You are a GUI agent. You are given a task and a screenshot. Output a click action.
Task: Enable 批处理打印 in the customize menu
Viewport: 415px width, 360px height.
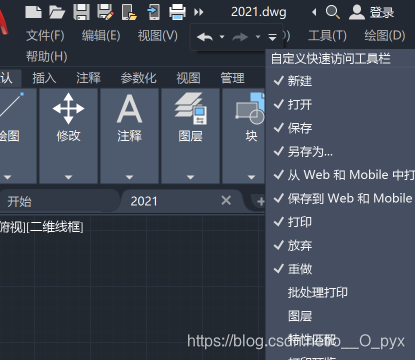340,293
